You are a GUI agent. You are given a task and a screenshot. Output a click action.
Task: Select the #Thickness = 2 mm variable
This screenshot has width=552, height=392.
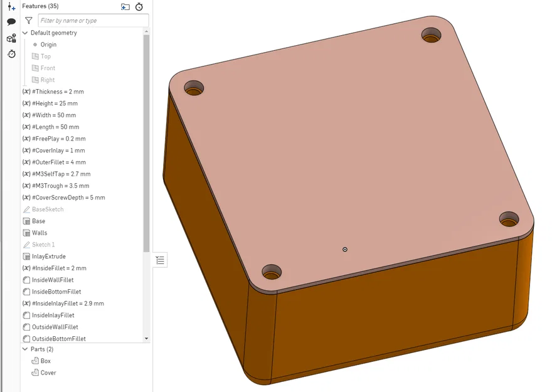[x=53, y=92]
